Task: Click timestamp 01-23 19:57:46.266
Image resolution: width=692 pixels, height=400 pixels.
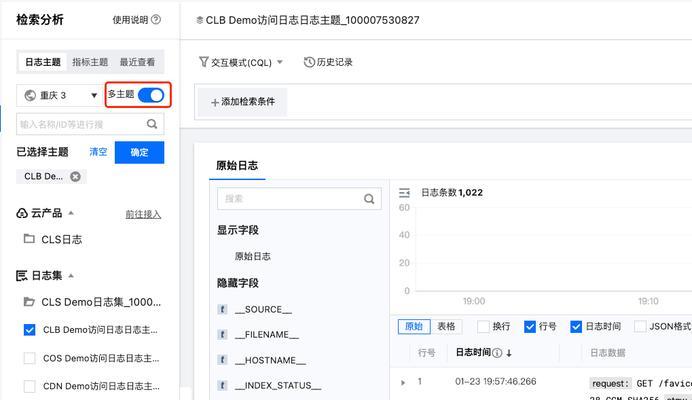Action: (x=496, y=381)
